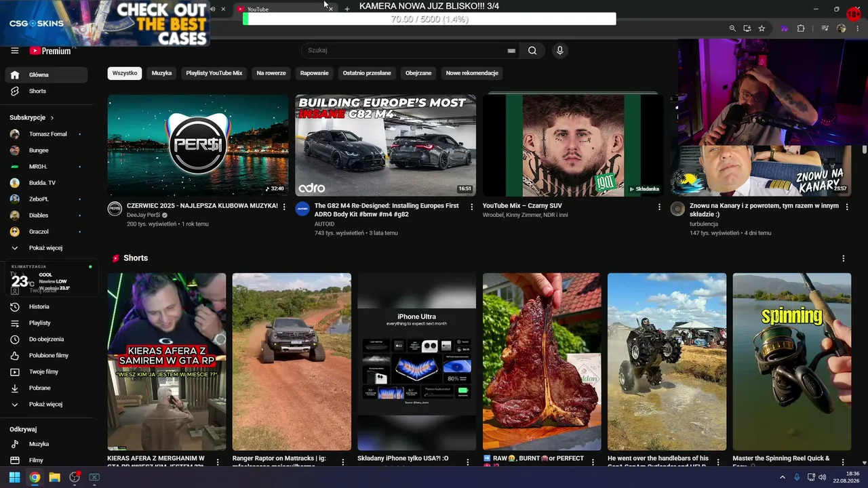Select Ostatnio przesłane chip
868x488 pixels.
[x=367, y=73]
